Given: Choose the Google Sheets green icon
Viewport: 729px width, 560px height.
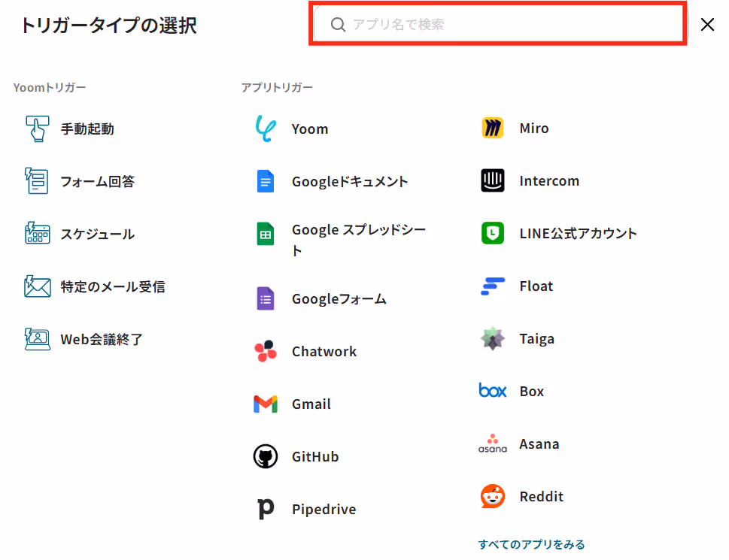Looking at the screenshot, I should [x=266, y=234].
